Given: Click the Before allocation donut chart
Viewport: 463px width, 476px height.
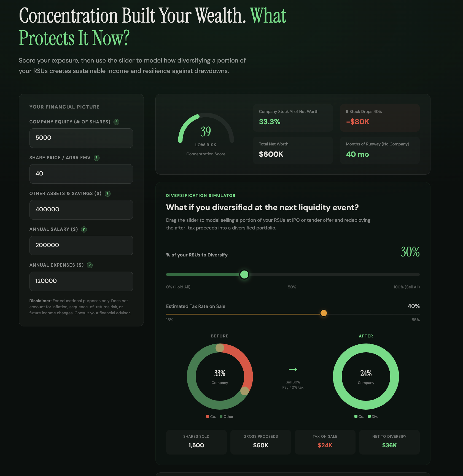Looking at the screenshot, I should 220,376.
